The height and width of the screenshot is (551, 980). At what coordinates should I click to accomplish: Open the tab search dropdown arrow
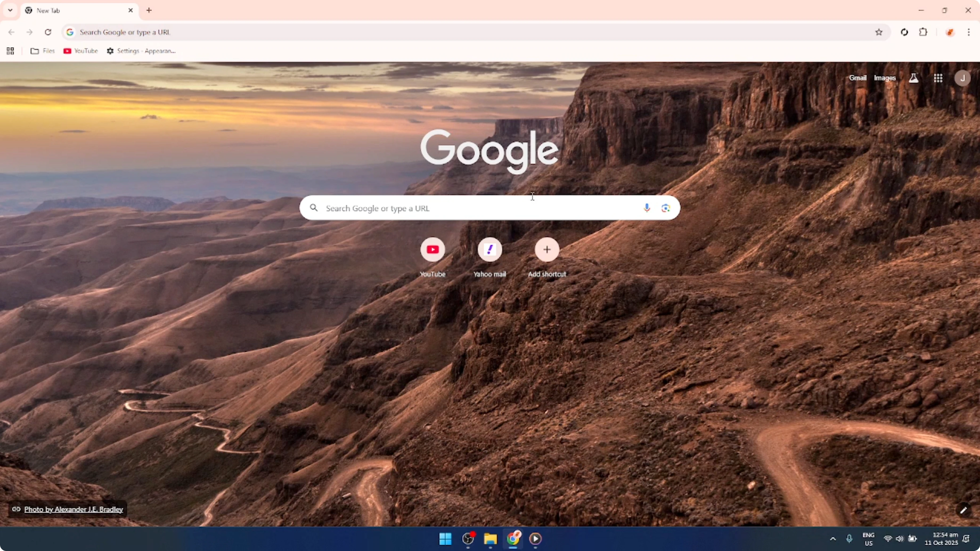click(10, 10)
